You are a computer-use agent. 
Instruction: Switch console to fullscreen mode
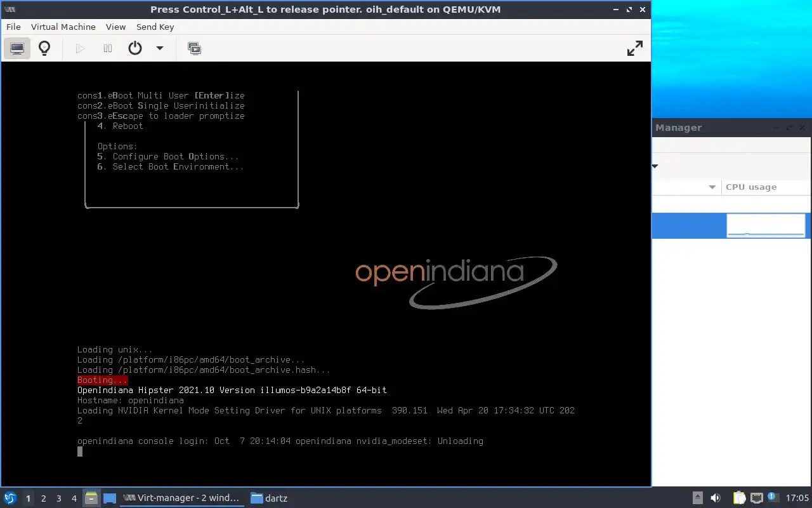(x=634, y=48)
